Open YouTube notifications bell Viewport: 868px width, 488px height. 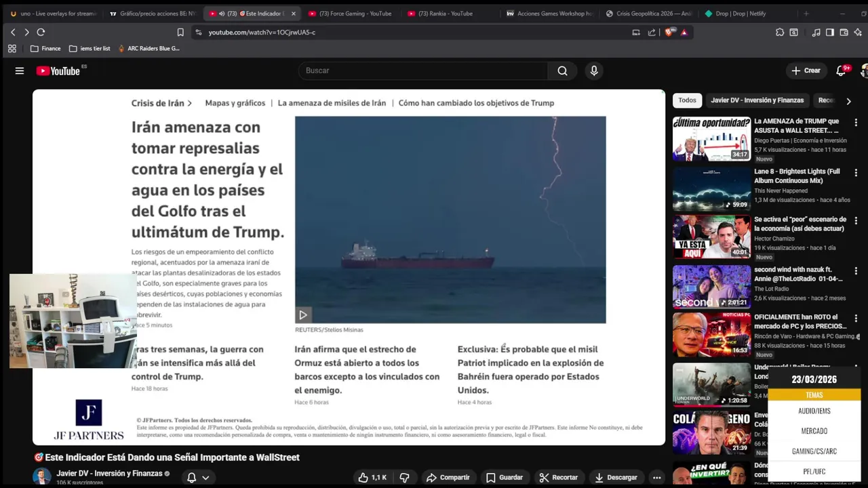point(841,70)
